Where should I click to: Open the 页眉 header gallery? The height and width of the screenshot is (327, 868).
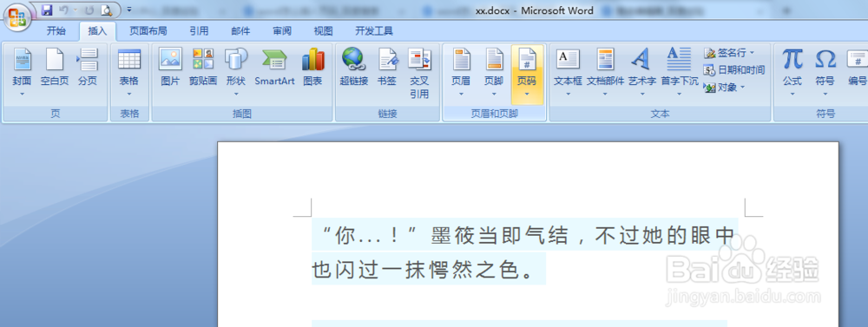(461, 72)
